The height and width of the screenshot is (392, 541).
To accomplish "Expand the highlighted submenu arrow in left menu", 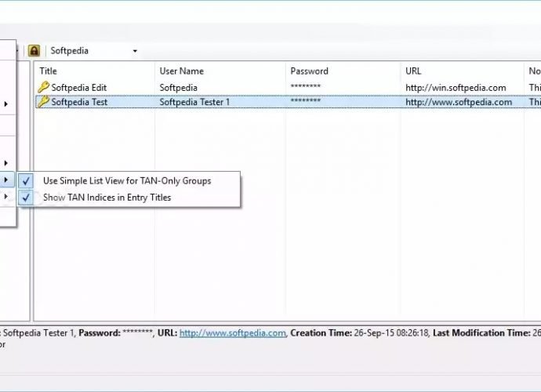I will [5, 180].
